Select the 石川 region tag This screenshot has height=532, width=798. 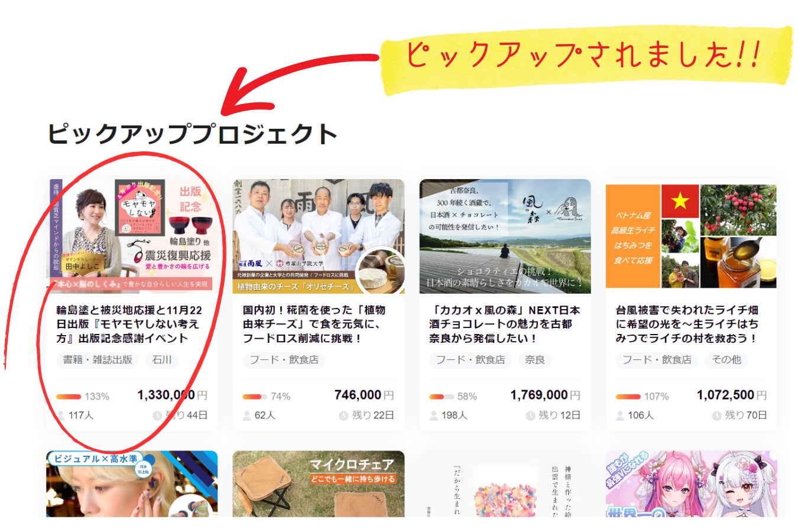pyautogui.click(x=162, y=359)
